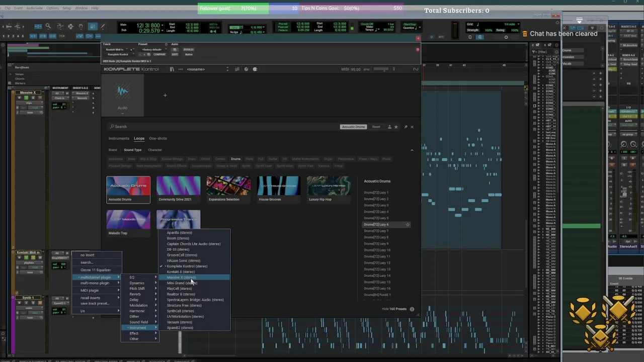Viewport: 644px width, 362px height.
Task: Select the Pro Tools Zoomer tool
Action: pyautogui.click(x=48, y=26)
